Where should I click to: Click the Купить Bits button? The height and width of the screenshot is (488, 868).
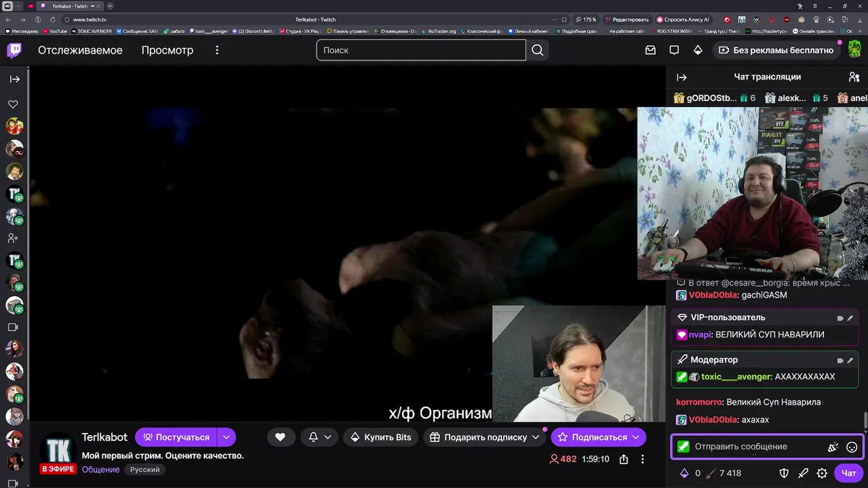tap(380, 437)
